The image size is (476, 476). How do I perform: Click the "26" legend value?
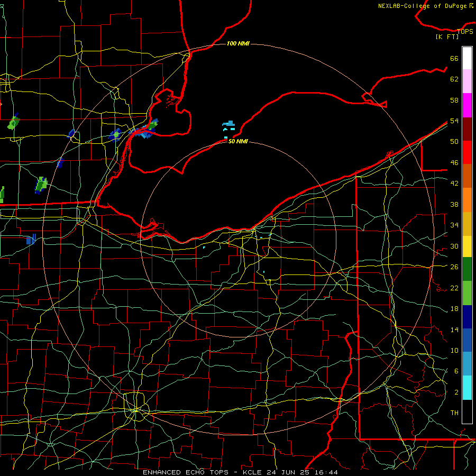(454, 267)
